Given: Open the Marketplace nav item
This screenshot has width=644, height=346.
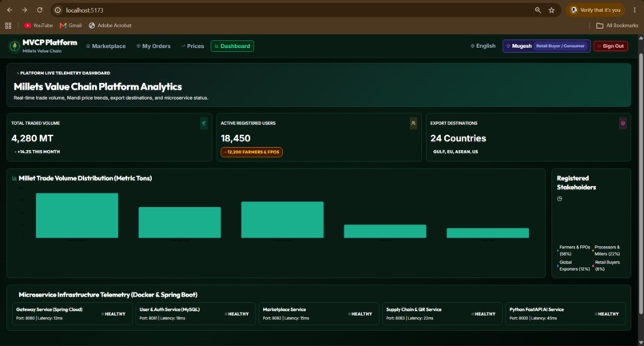Looking at the screenshot, I should 106,46.
